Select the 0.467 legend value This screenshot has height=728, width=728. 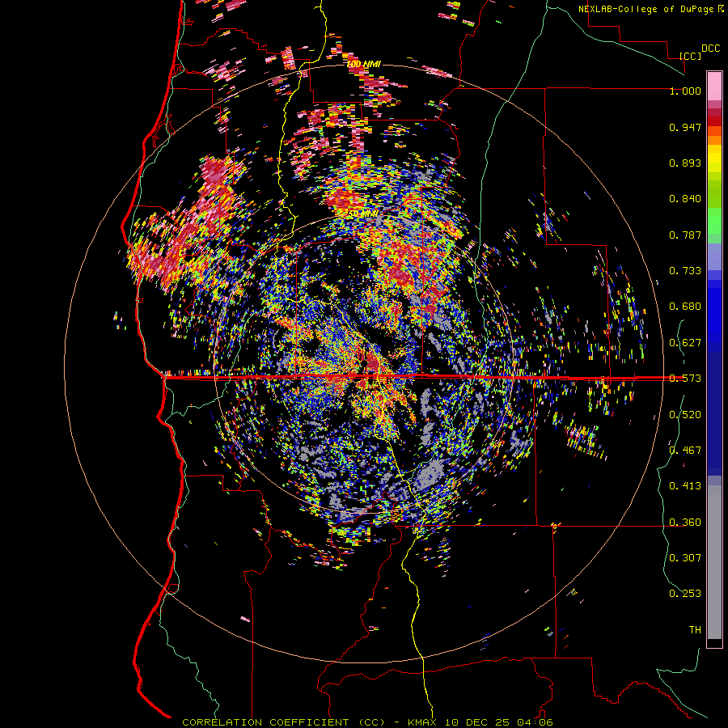click(x=685, y=450)
